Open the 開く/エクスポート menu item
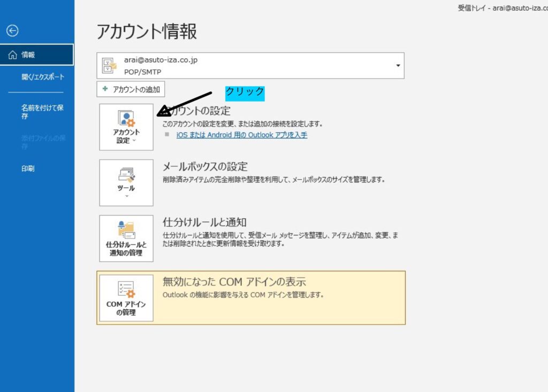548x392 pixels. (43, 77)
